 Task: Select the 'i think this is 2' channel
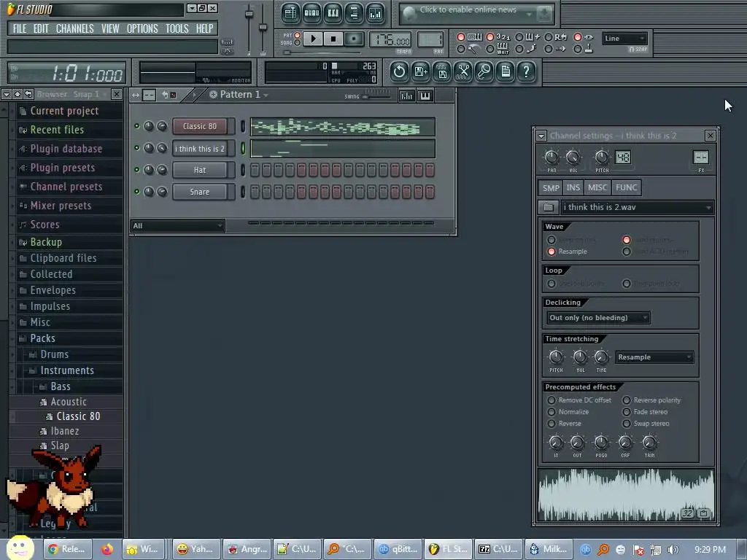[200, 149]
